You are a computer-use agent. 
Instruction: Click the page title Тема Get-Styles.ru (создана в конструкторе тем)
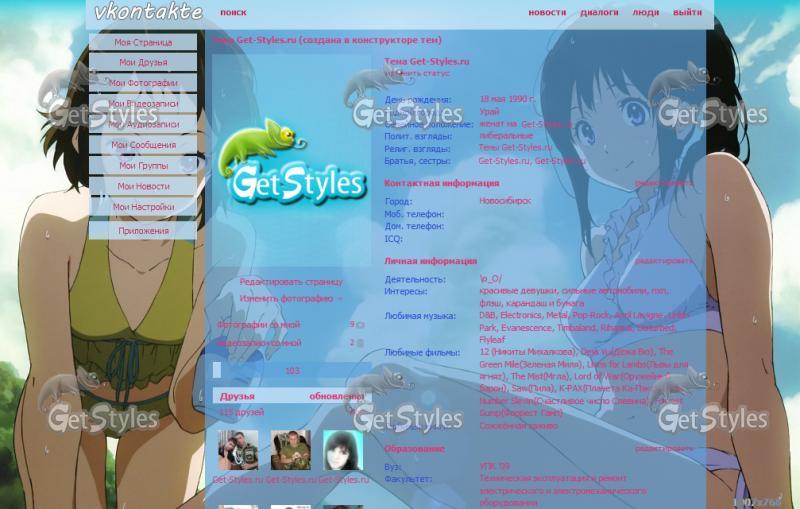pos(327,40)
